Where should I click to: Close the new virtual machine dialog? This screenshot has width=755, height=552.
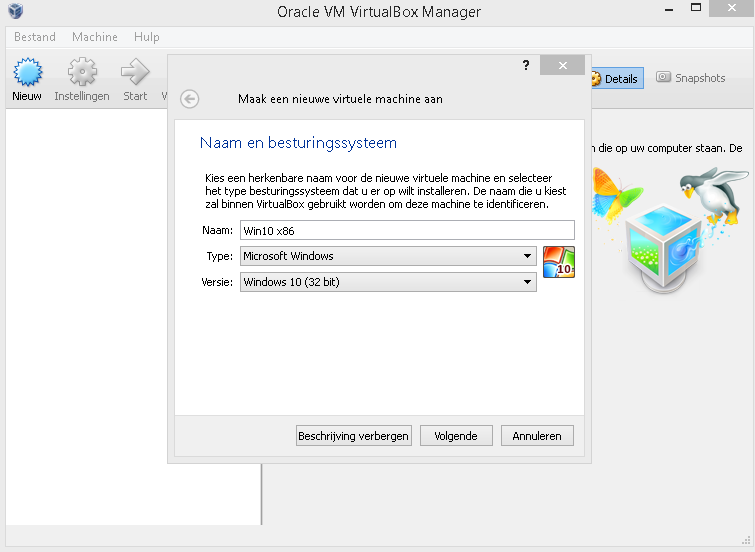(562, 65)
